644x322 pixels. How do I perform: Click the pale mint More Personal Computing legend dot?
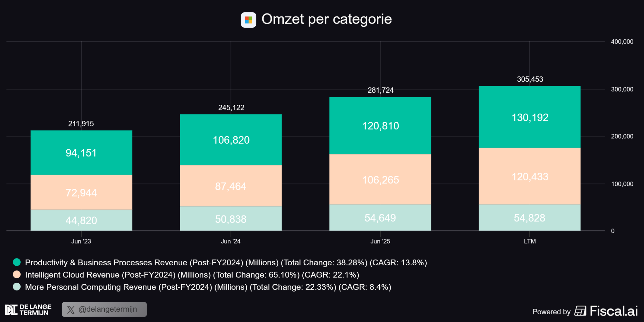click(17, 287)
